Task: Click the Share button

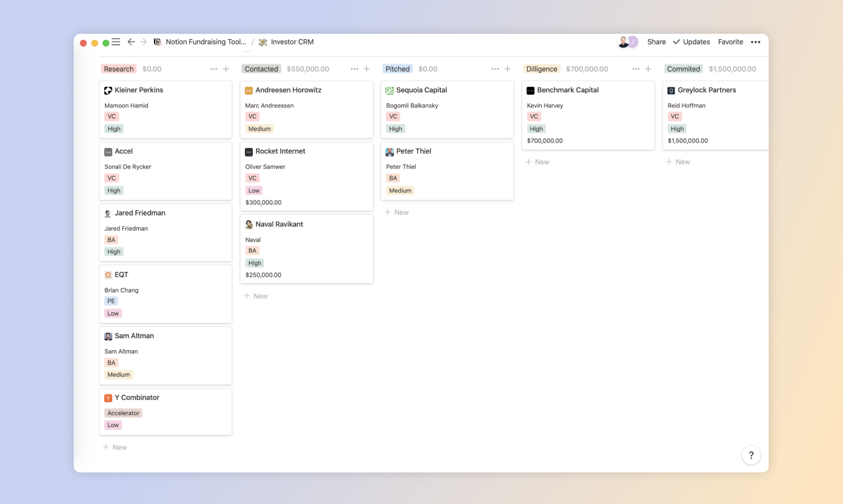Action: (x=656, y=42)
